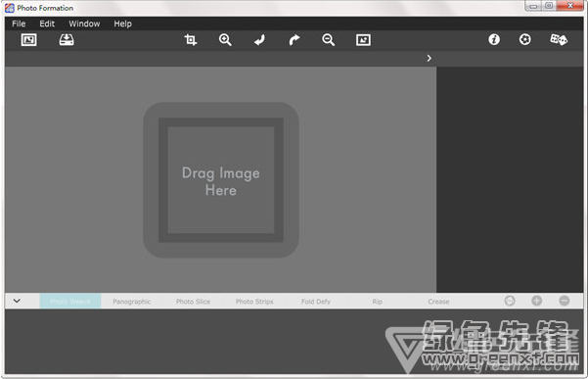Switch to the Photo Slice tab
Screen dimensions: 588x379
tap(193, 302)
